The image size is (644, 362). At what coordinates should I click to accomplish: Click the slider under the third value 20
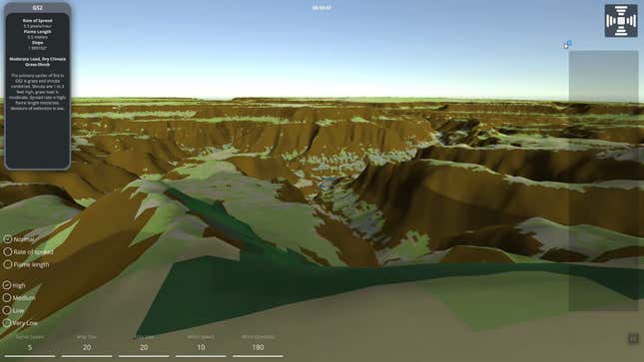(x=144, y=356)
